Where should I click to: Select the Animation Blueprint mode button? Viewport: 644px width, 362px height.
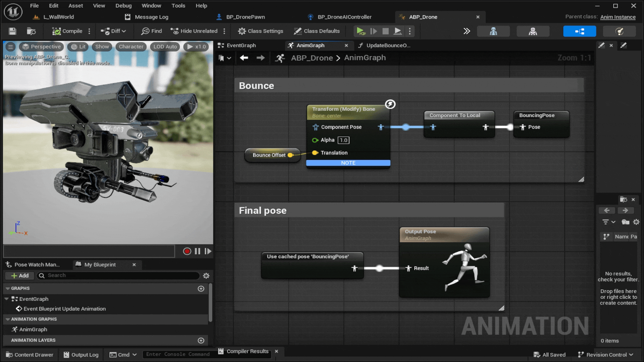[x=580, y=31]
